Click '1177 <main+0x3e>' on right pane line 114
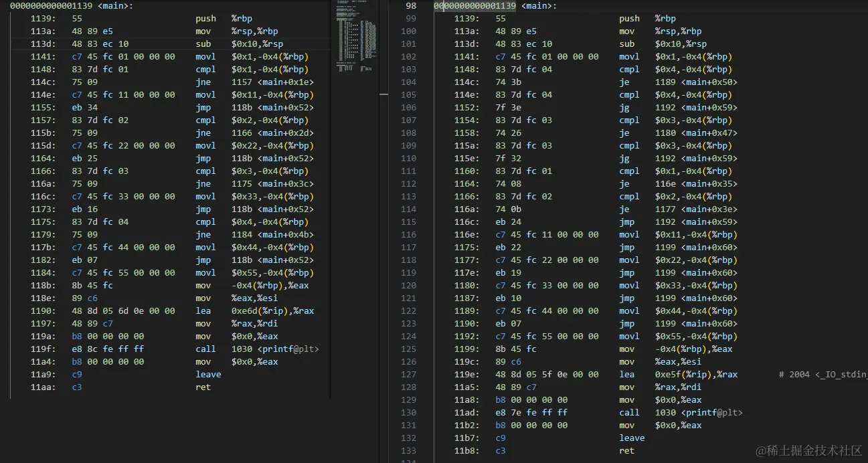 coord(696,209)
